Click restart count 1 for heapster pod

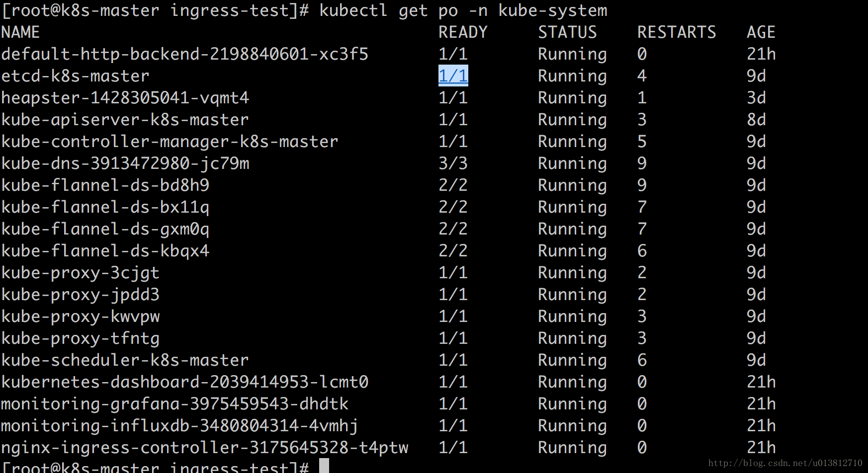click(642, 98)
